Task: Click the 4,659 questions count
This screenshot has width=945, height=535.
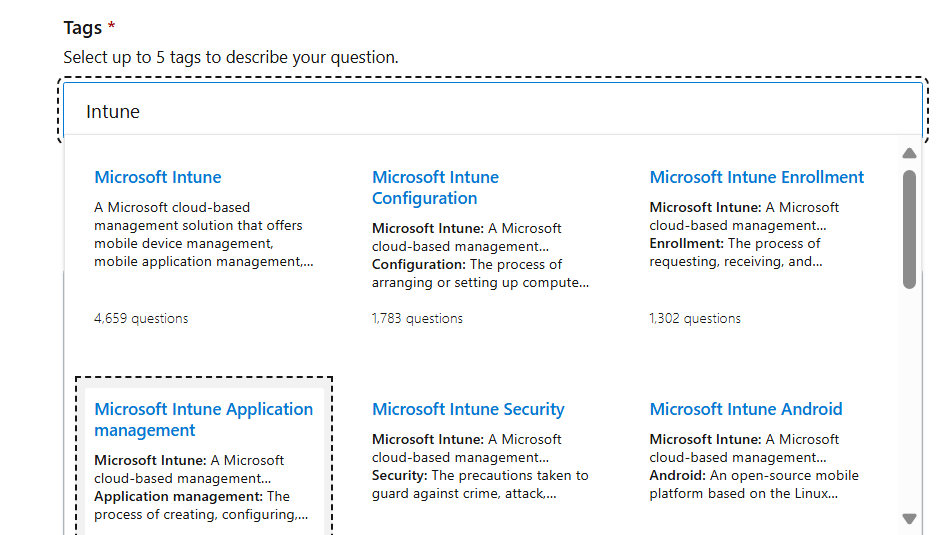Action: [141, 318]
